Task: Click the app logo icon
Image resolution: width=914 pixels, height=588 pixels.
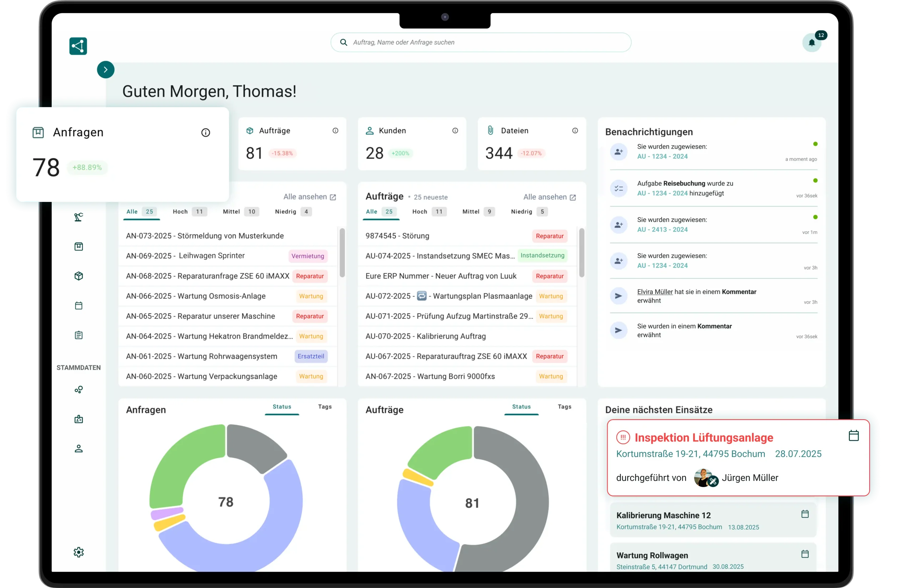Action: click(x=78, y=46)
